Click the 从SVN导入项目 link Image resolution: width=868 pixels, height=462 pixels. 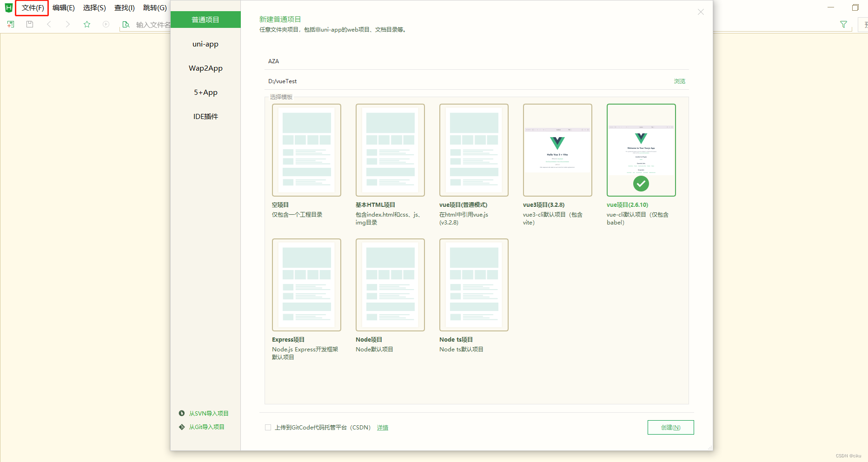coord(208,413)
